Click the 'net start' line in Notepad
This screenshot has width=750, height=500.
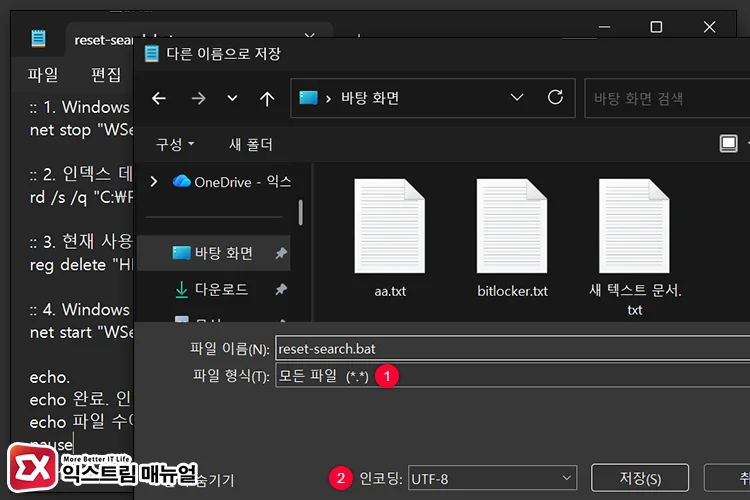pyautogui.click(x=81, y=333)
